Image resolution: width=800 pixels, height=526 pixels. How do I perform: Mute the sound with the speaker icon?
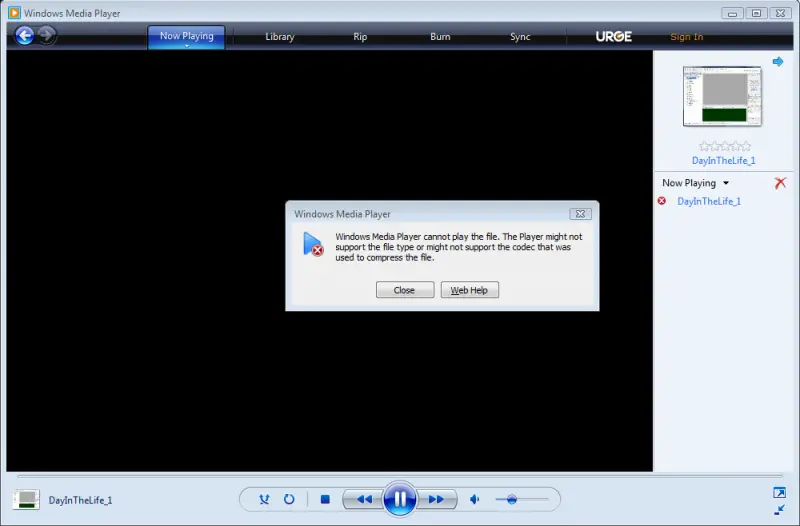point(474,499)
